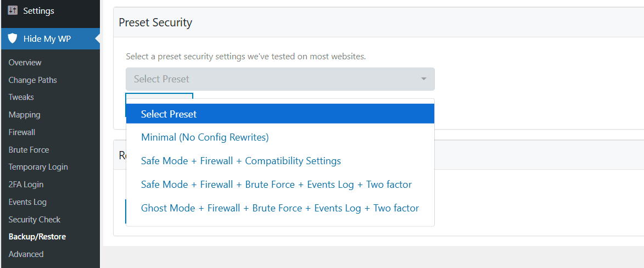Open 2FA Login submenu item
The image size is (644, 268).
[x=26, y=185]
